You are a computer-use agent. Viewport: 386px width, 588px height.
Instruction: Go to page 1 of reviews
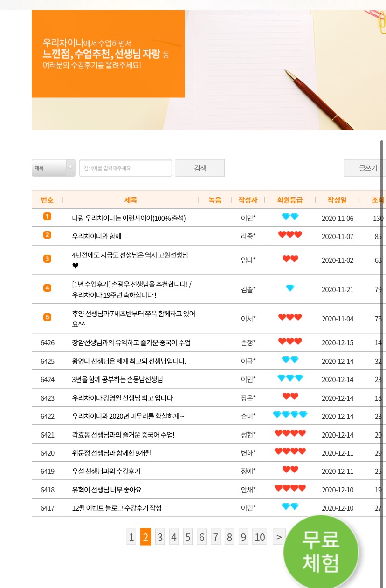pyautogui.click(x=131, y=537)
